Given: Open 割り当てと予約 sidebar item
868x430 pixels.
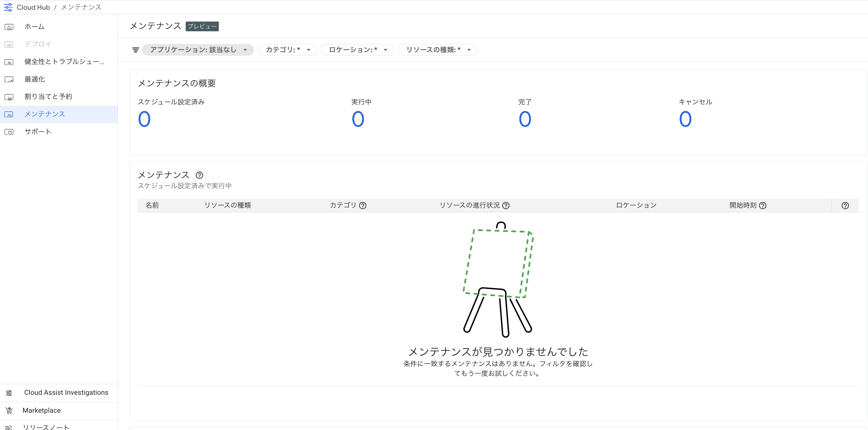Looking at the screenshot, I should click(48, 97).
